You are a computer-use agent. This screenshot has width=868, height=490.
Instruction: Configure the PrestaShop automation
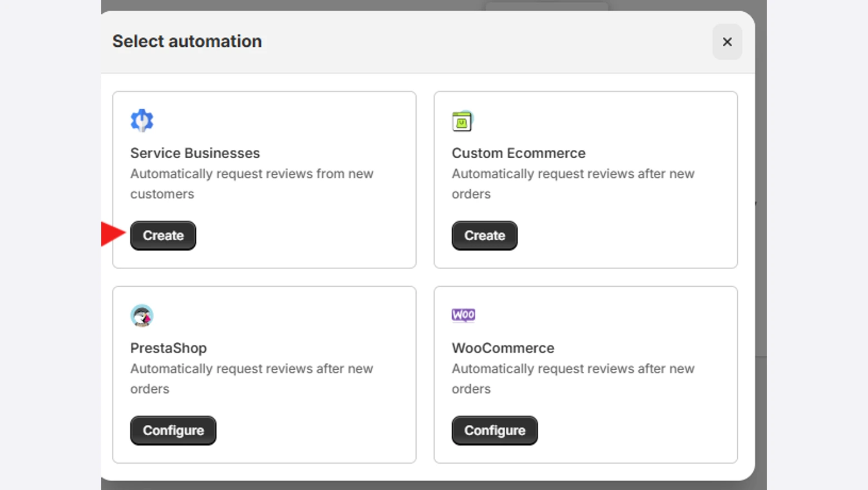(173, 430)
